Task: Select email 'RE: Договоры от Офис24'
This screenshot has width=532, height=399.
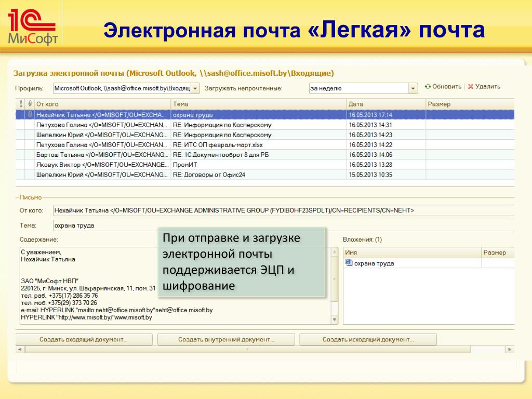Action: coord(264,175)
